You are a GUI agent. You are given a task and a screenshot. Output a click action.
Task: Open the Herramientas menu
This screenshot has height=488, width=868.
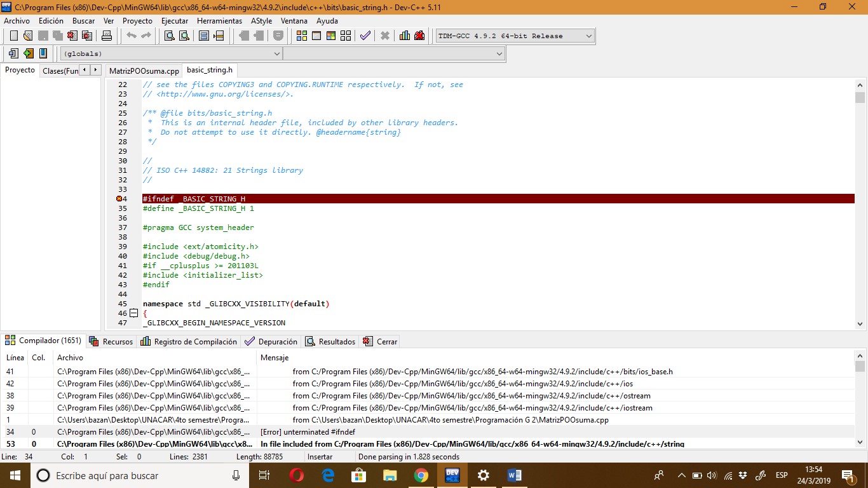(219, 20)
